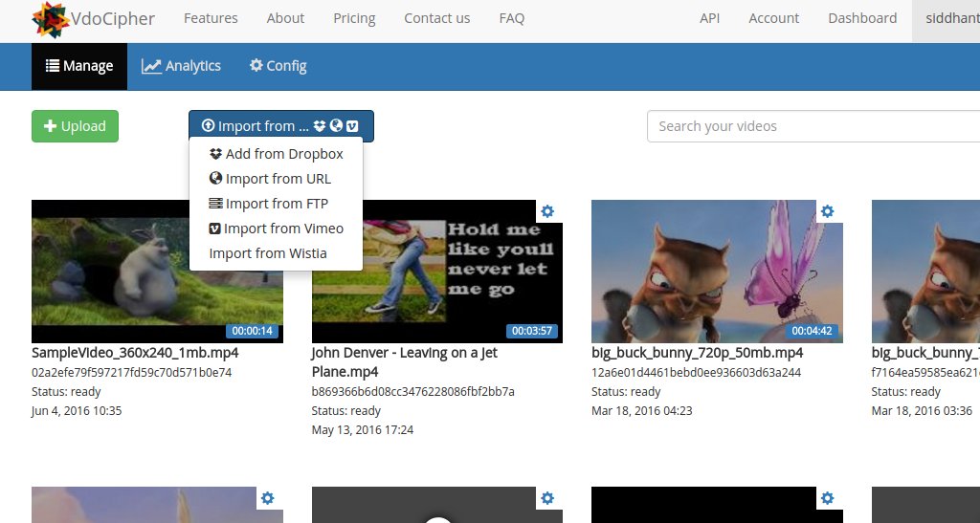This screenshot has width=980, height=523.
Task: Open the fourth video thumbnail in the top row
Action: (925, 272)
